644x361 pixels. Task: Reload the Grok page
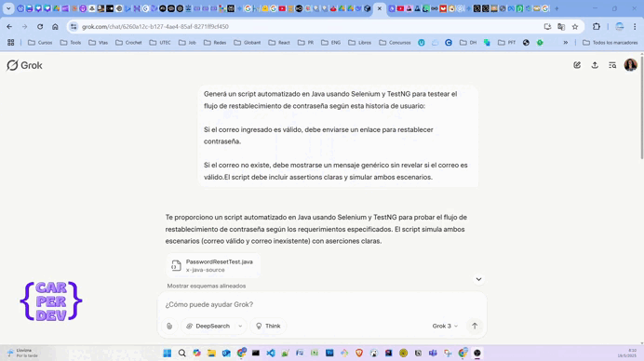click(x=40, y=27)
